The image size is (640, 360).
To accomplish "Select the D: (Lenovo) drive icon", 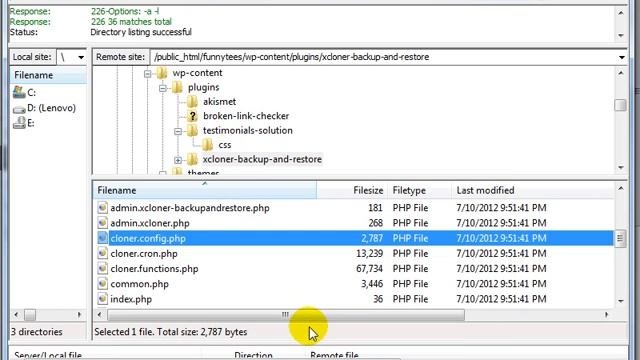I will click(19, 109).
